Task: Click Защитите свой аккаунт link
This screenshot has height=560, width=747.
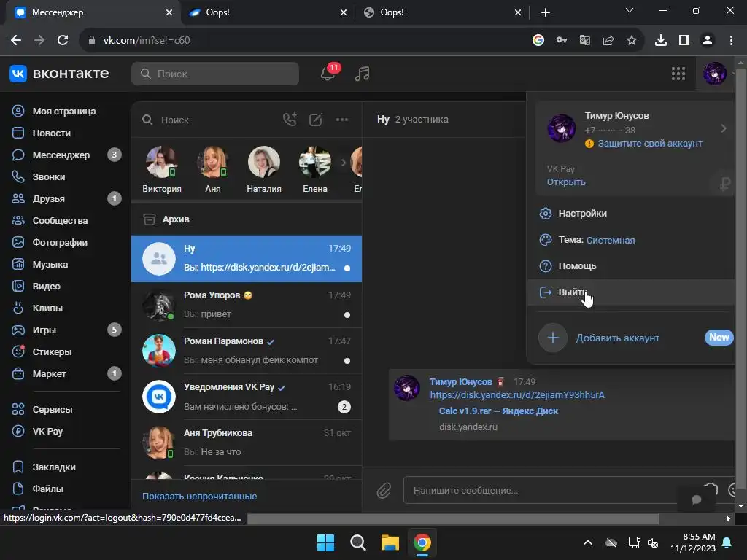Action: click(650, 144)
